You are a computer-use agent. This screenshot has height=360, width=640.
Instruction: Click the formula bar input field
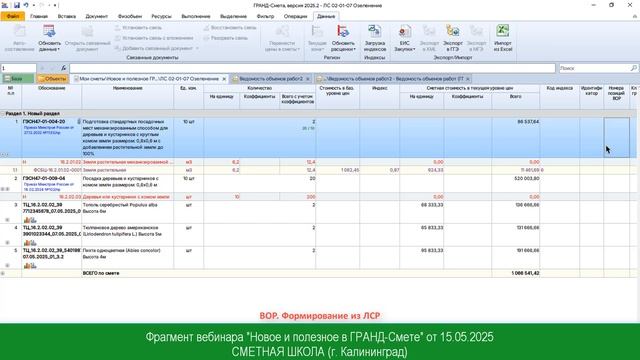(312, 68)
